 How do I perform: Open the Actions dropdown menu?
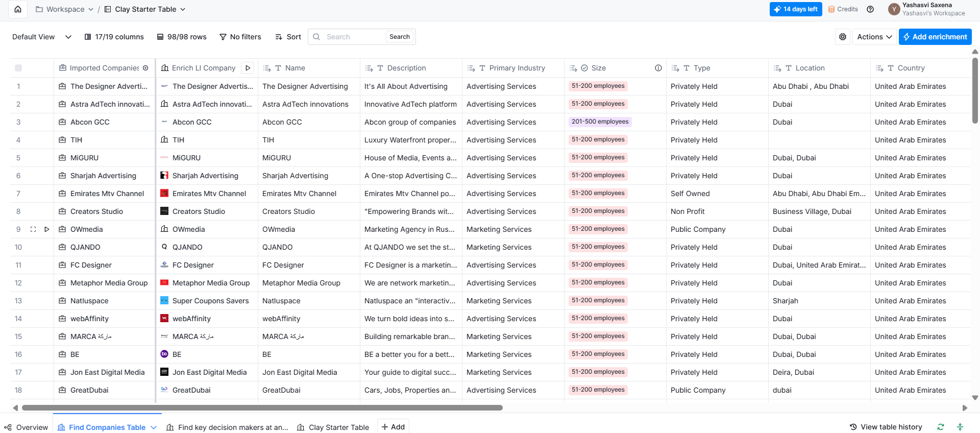point(874,37)
